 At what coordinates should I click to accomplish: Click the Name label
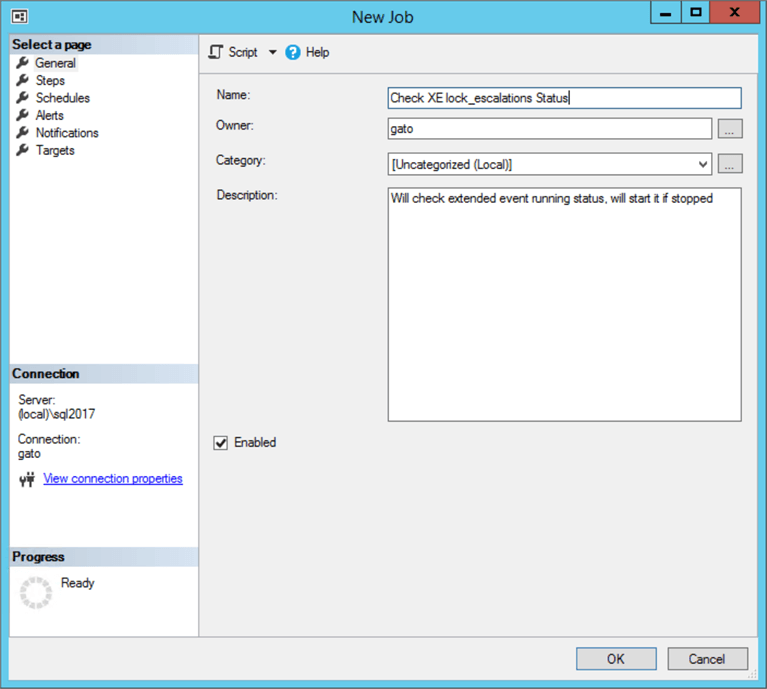tap(233, 95)
